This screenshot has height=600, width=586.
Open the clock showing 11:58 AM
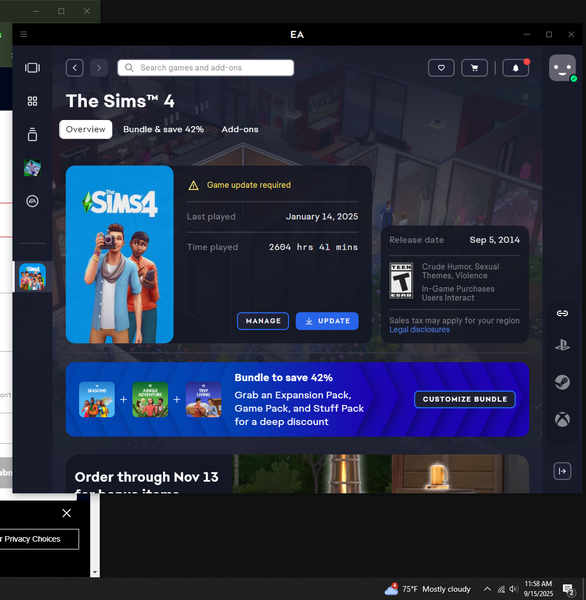click(539, 589)
